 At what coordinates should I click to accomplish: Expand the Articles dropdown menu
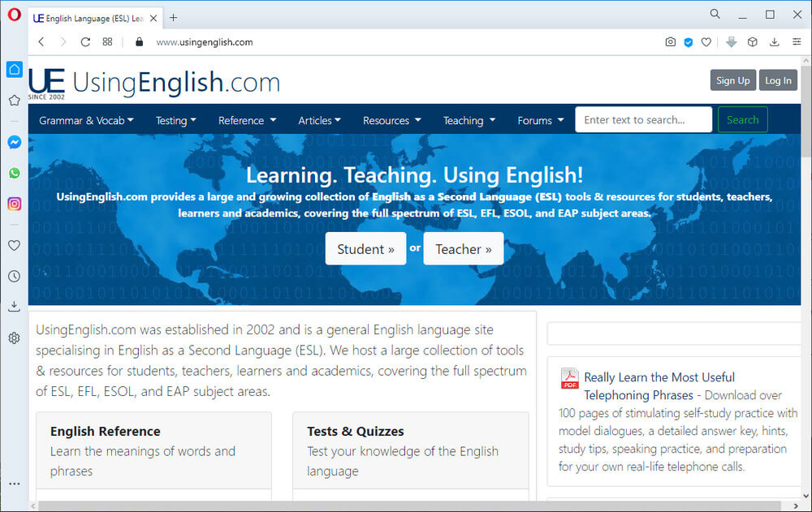(x=319, y=120)
